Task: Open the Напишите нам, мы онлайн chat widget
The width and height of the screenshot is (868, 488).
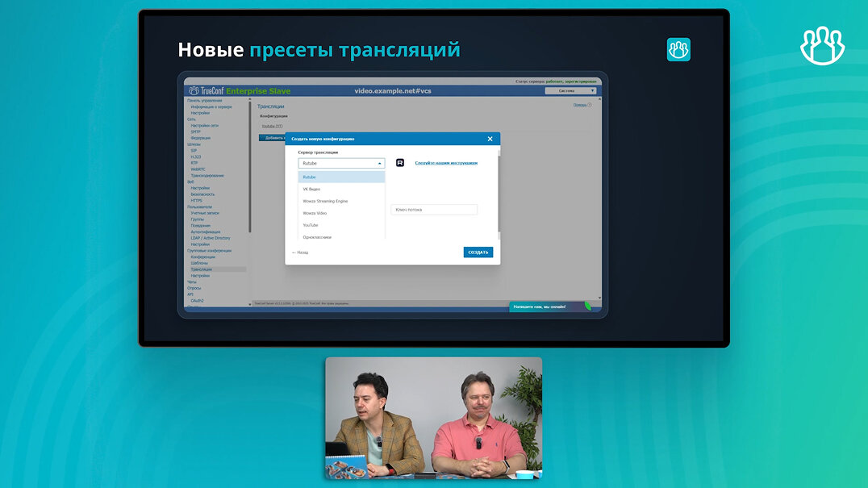Action: tap(549, 307)
